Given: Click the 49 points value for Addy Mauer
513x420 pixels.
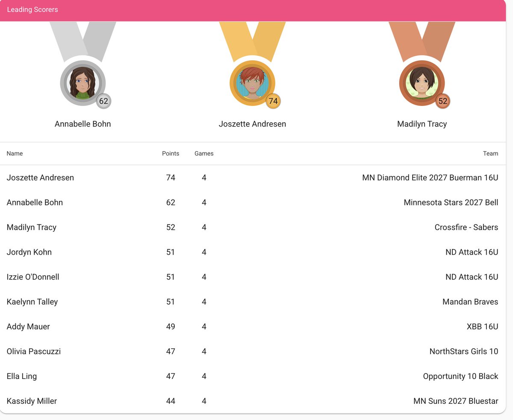Looking at the screenshot, I should click(x=171, y=326).
